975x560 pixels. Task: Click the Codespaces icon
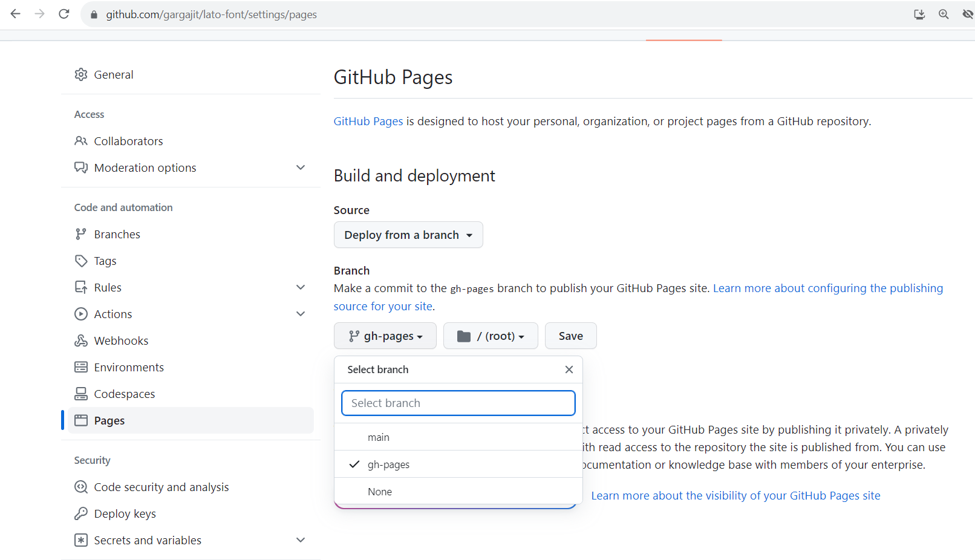[x=81, y=394]
